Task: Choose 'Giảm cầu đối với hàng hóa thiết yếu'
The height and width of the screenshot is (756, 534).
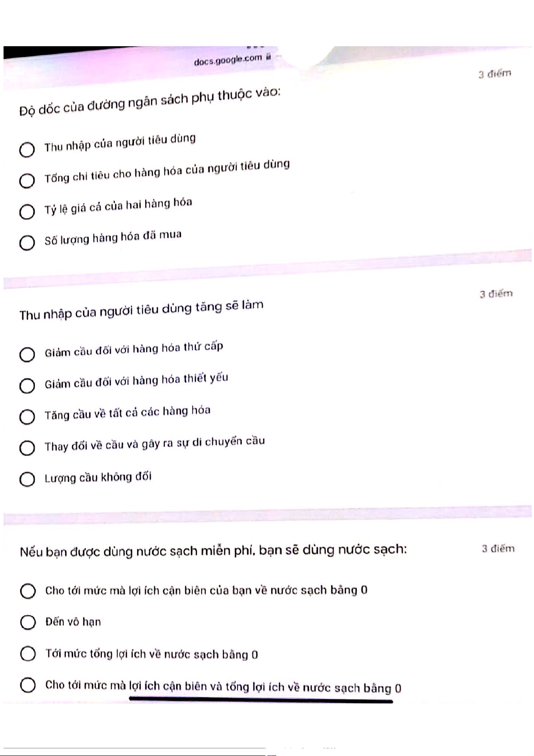Action: (x=27, y=385)
